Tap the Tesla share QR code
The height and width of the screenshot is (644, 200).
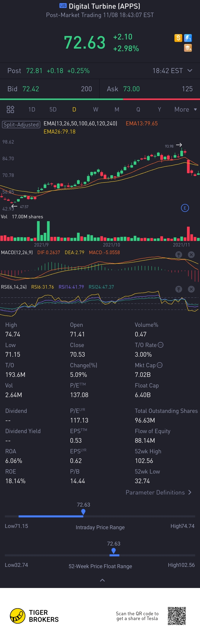tap(177, 616)
